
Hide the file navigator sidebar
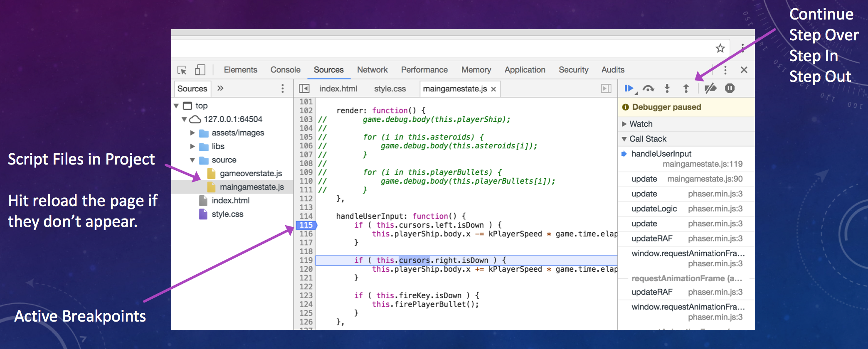(x=304, y=88)
